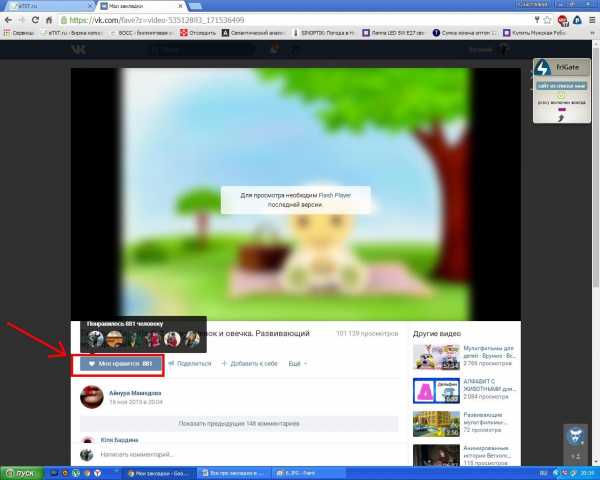This screenshot has height=480, width=600.
Task: Open the VK profile menu
Action: click(489, 49)
